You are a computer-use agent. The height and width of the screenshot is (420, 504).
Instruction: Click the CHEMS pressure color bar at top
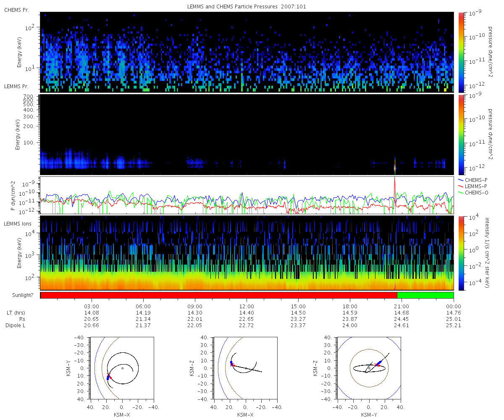[461, 52]
